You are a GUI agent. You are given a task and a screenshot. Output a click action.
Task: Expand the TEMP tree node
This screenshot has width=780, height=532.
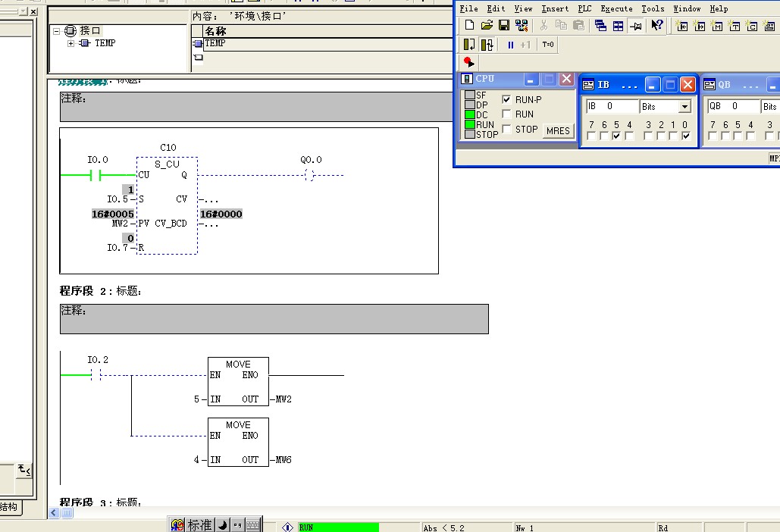point(71,44)
